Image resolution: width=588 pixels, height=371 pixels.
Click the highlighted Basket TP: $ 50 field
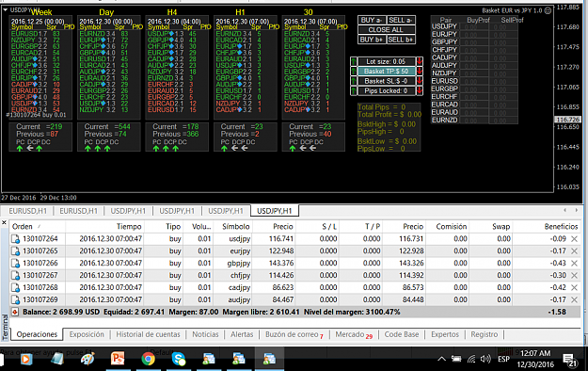tap(387, 71)
